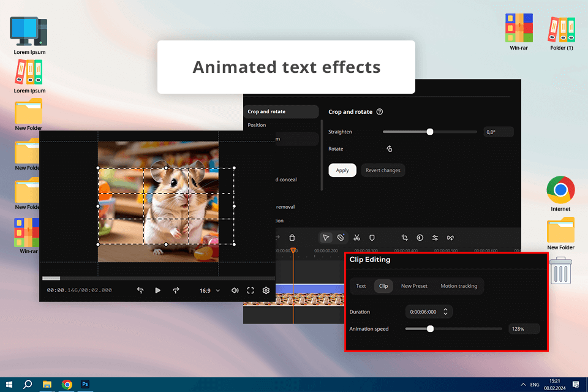Screen dimensions: 588x392
Task: Expand the system tray hidden icons chevron
Action: 522,385
